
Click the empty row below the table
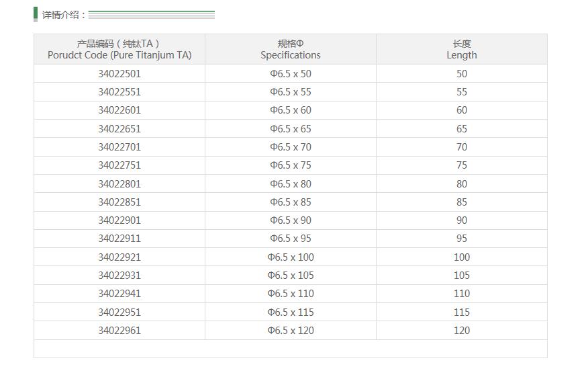point(291,349)
